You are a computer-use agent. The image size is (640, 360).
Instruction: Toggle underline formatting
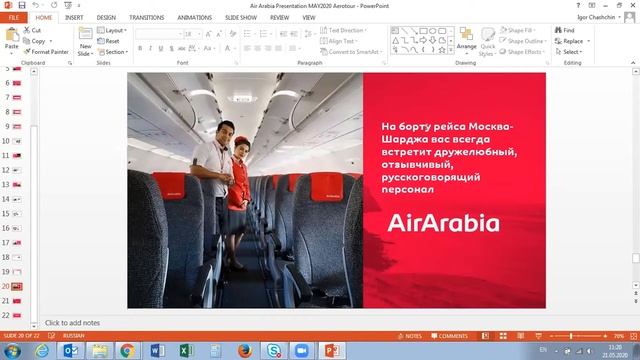tap(161, 48)
